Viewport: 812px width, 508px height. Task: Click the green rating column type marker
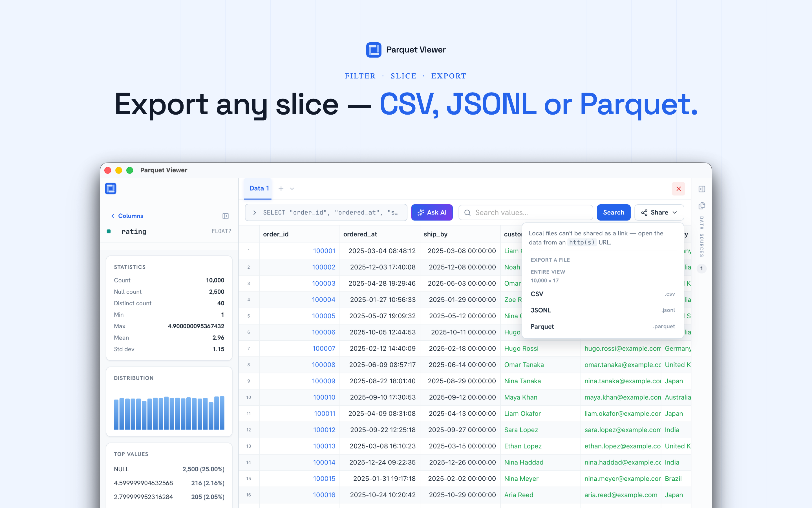(109, 231)
